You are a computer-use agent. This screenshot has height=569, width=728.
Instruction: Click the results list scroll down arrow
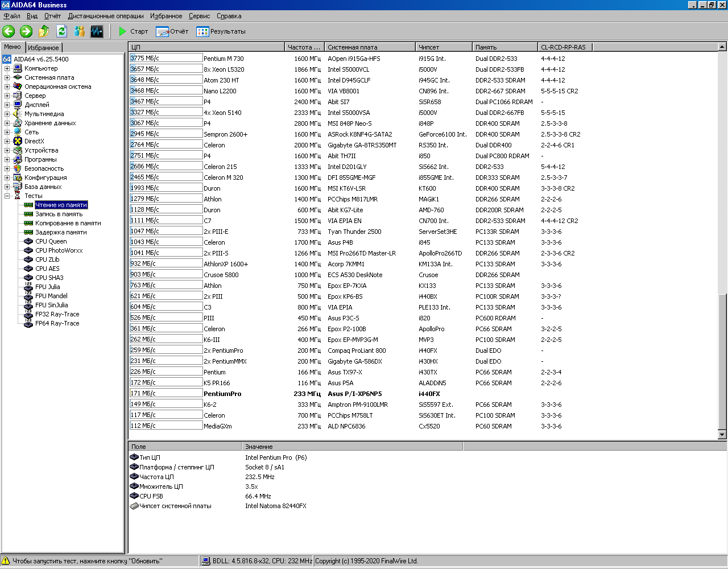click(722, 435)
